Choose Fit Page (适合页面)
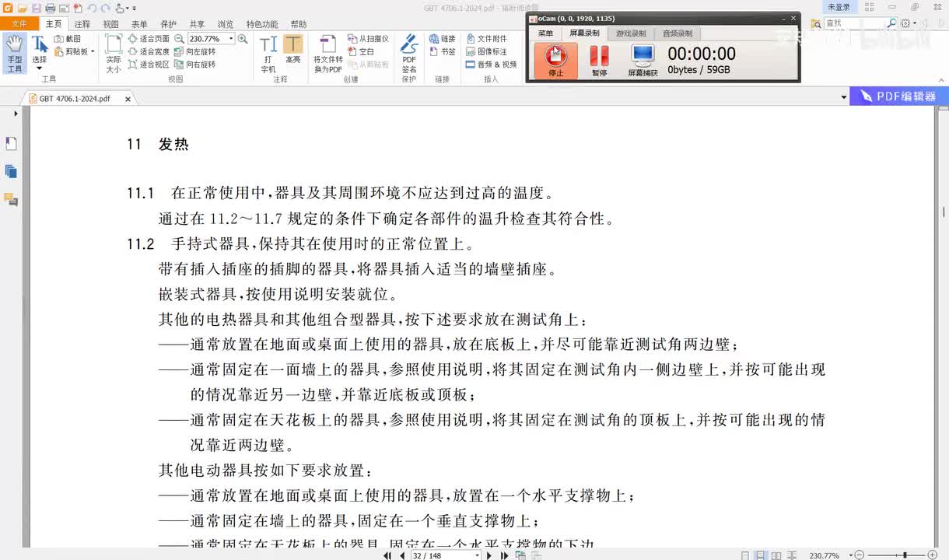The image size is (949, 560). point(149,38)
